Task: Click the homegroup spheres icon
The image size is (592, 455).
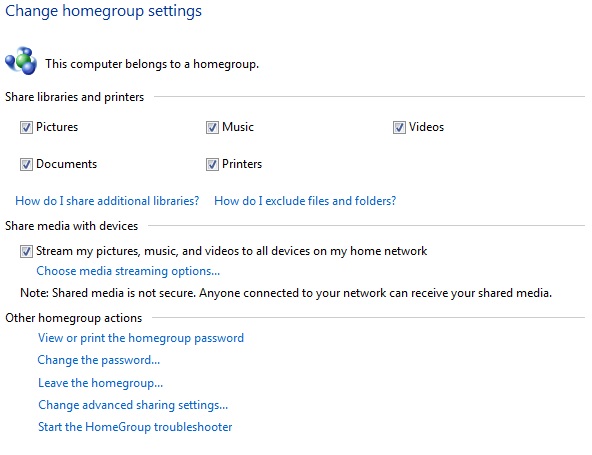Action: point(21,61)
